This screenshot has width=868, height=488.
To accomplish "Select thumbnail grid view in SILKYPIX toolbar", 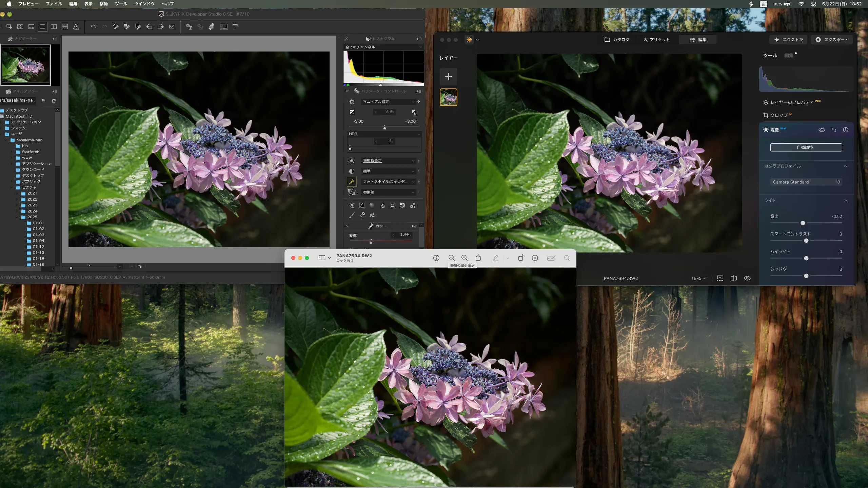I will coord(20,26).
